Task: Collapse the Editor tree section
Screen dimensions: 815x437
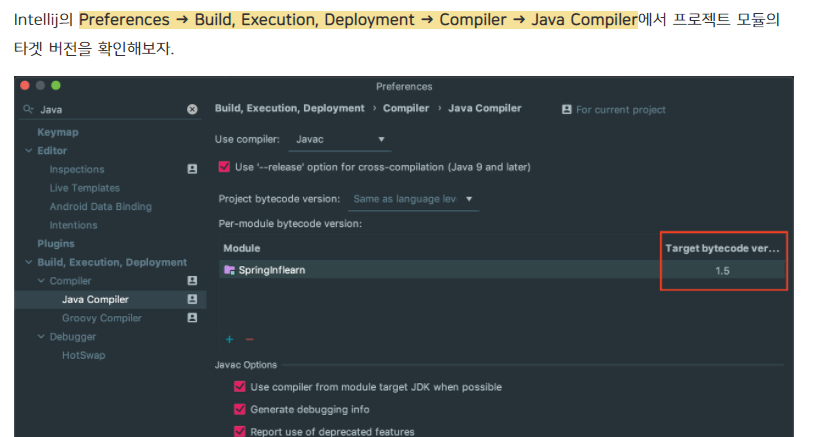Action: coord(29,151)
